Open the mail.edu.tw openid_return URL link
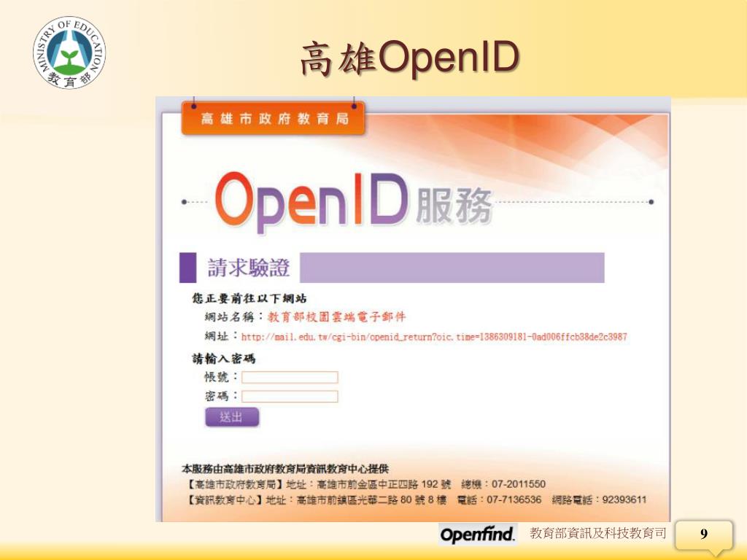 point(434,337)
